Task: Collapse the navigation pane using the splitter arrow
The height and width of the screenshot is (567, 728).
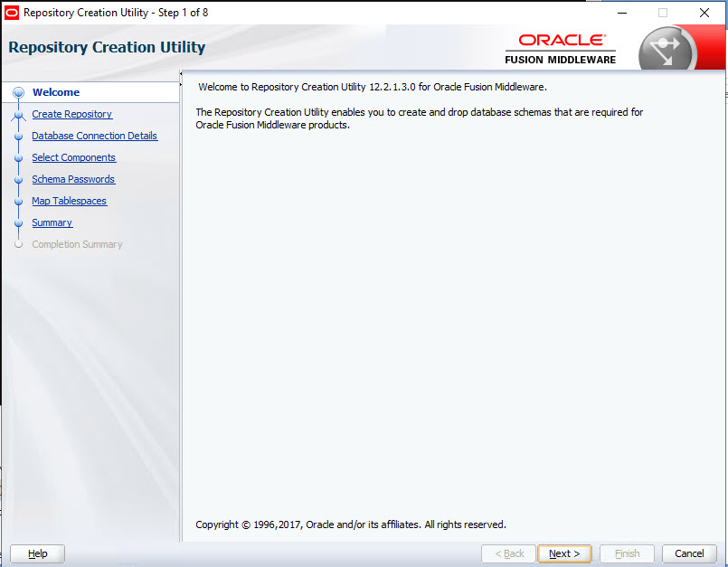Action: point(181,73)
